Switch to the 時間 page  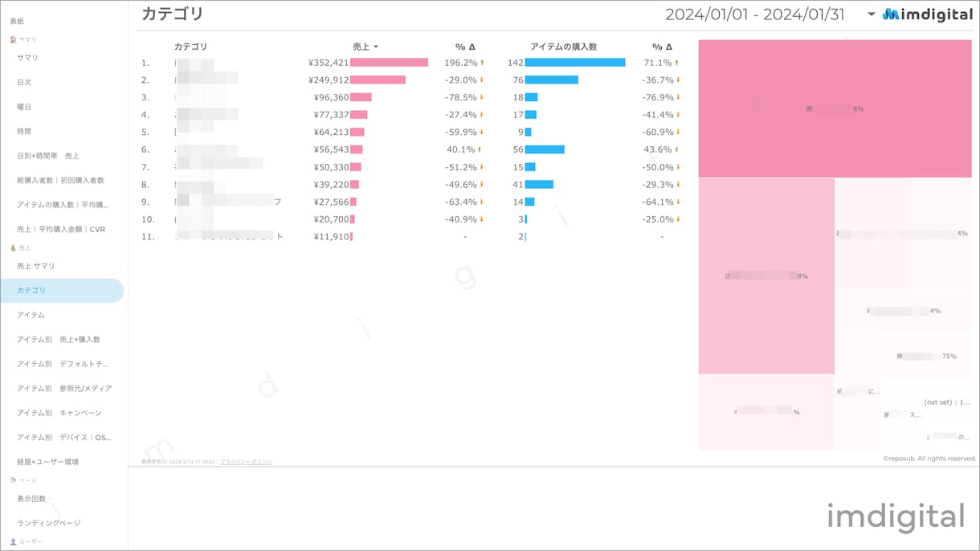click(x=24, y=131)
